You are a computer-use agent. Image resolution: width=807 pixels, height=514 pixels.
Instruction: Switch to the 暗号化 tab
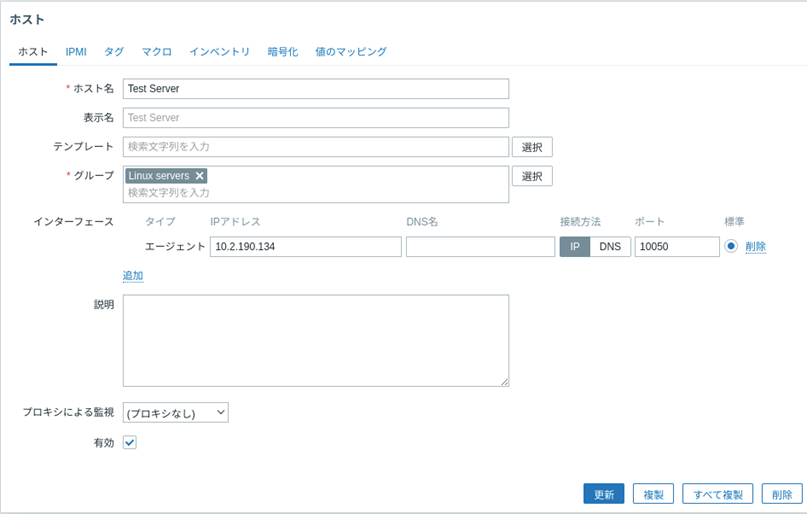coord(283,51)
